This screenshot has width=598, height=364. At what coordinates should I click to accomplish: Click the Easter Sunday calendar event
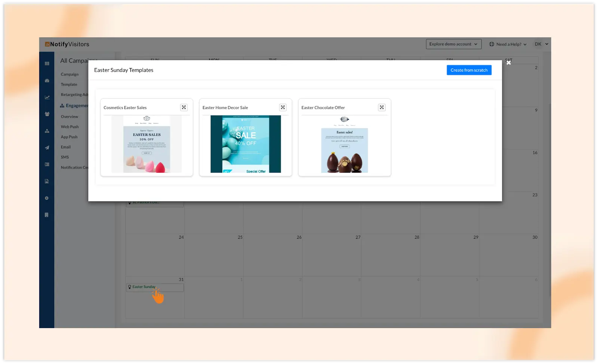coord(144,287)
